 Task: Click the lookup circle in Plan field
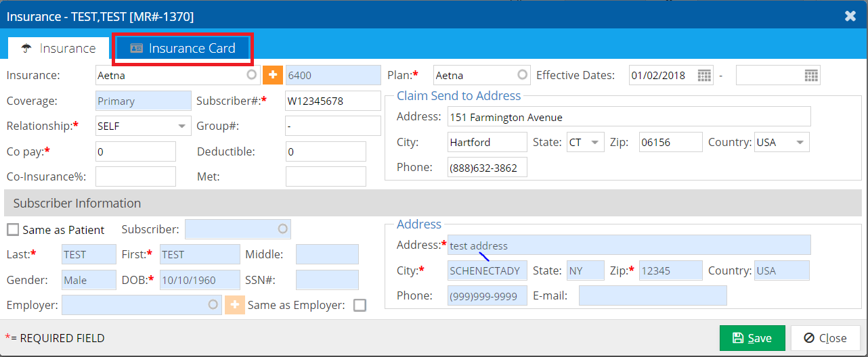522,75
